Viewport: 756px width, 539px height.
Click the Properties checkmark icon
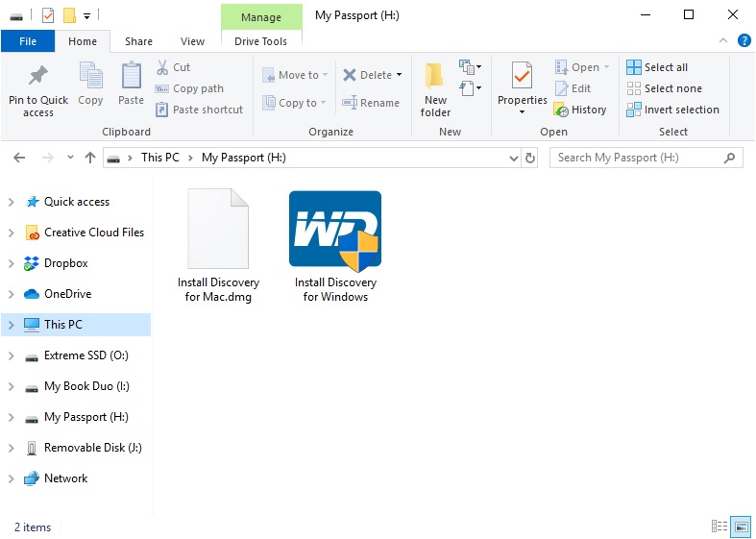click(x=523, y=76)
